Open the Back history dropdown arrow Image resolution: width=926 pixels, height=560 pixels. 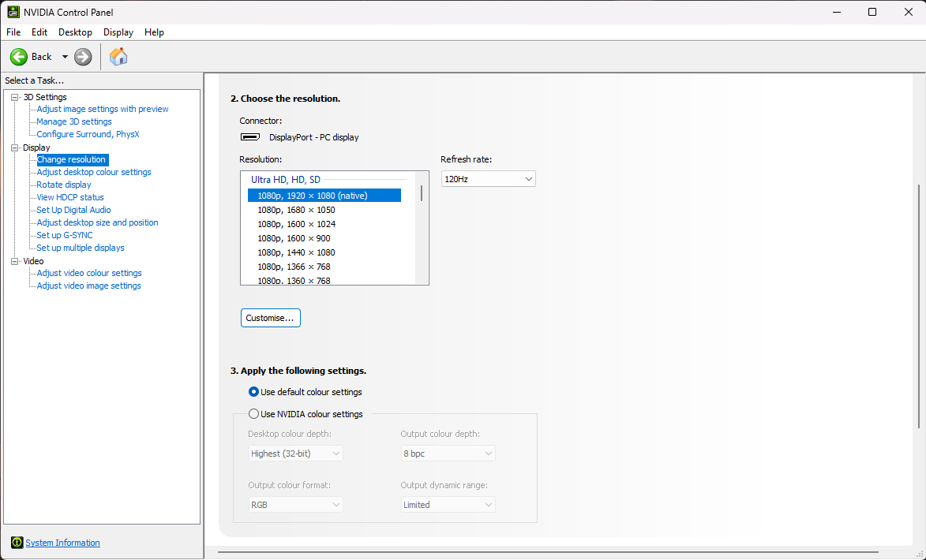click(x=65, y=57)
